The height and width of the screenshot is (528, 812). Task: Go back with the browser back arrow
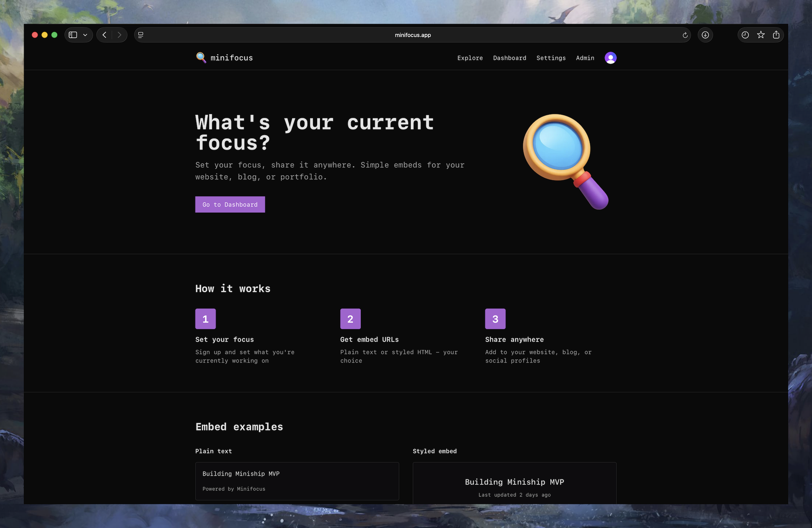[x=104, y=35]
